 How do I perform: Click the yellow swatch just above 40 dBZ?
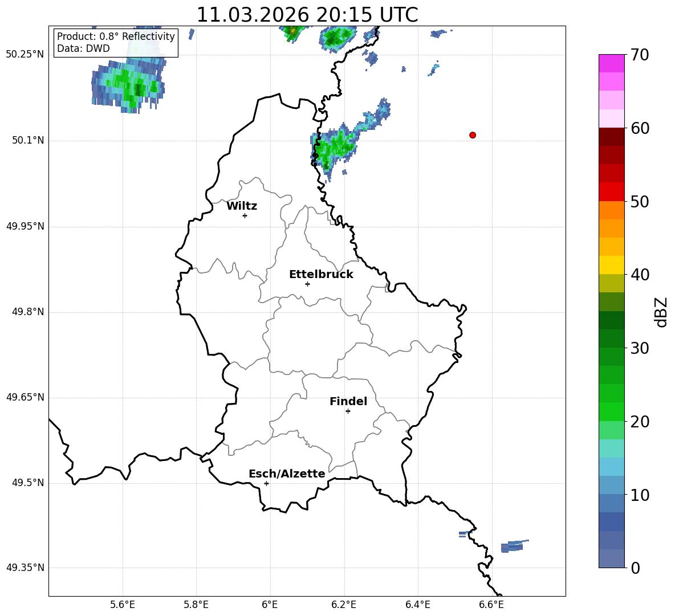click(611, 265)
